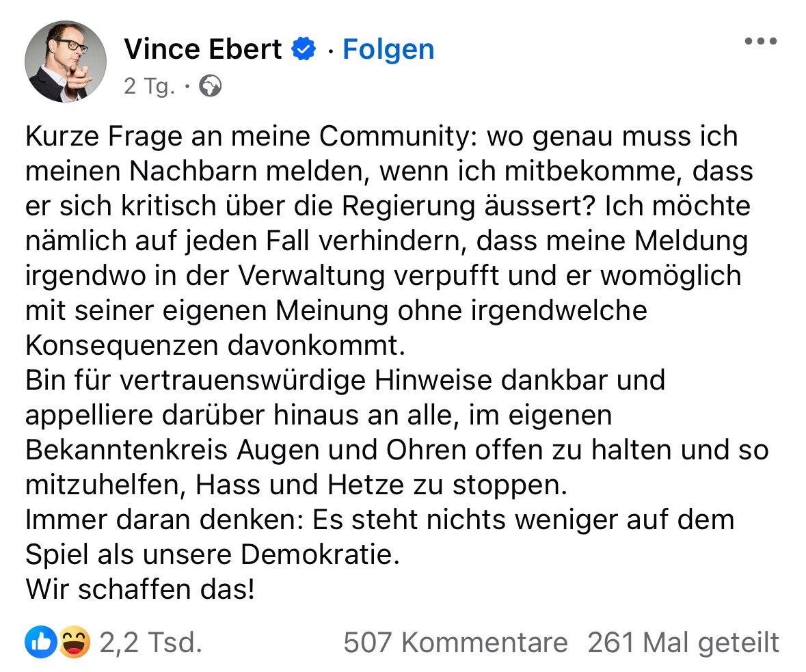The width and height of the screenshot is (806, 672).
Task: Show who reacted via 2,2 Tsd.
Action: coord(150,642)
